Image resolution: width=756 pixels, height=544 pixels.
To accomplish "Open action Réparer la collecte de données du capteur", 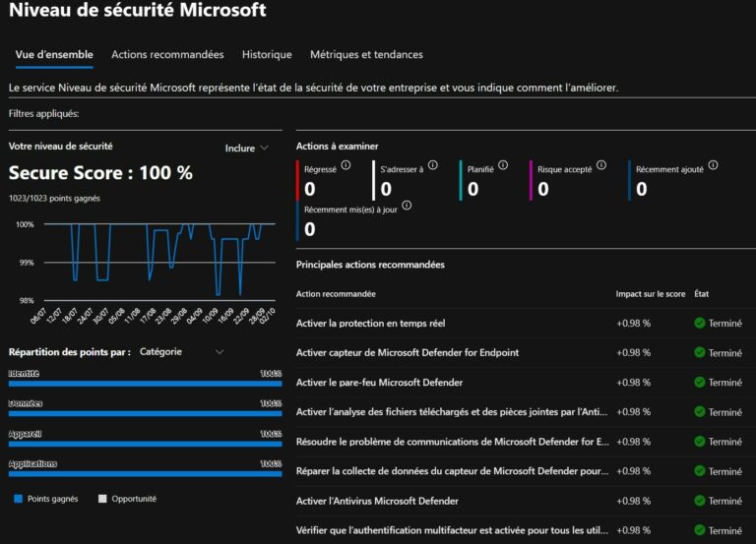I will click(452, 471).
